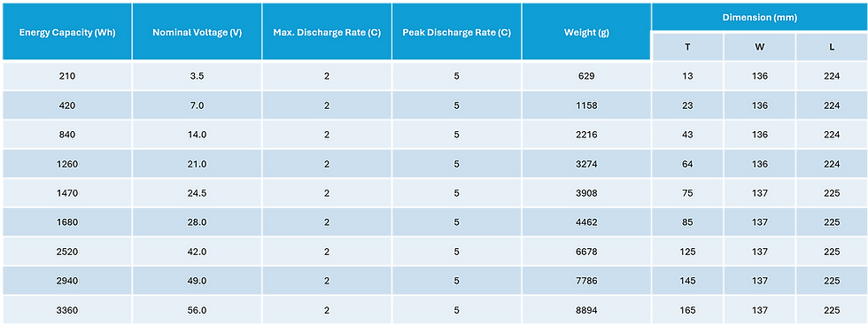Click the Energy Capacity (Wh) column header
This screenshot has width=868, height=326.
(67, 32)
